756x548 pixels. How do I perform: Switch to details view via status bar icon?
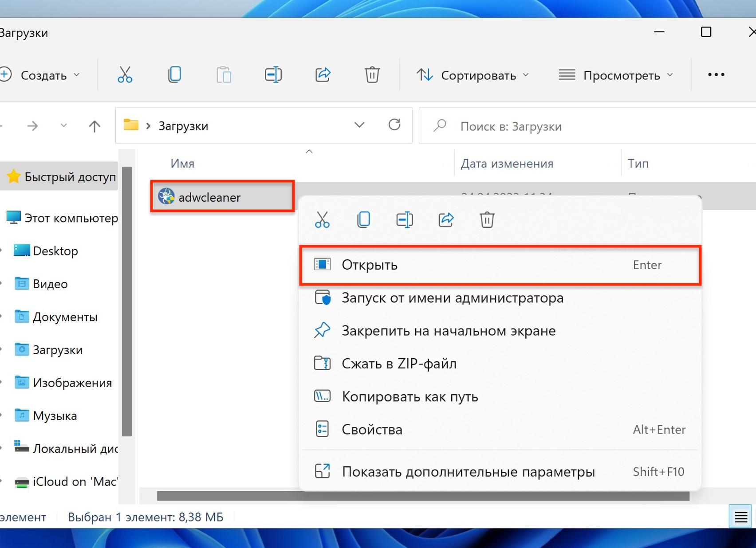(x=740, y=517)
